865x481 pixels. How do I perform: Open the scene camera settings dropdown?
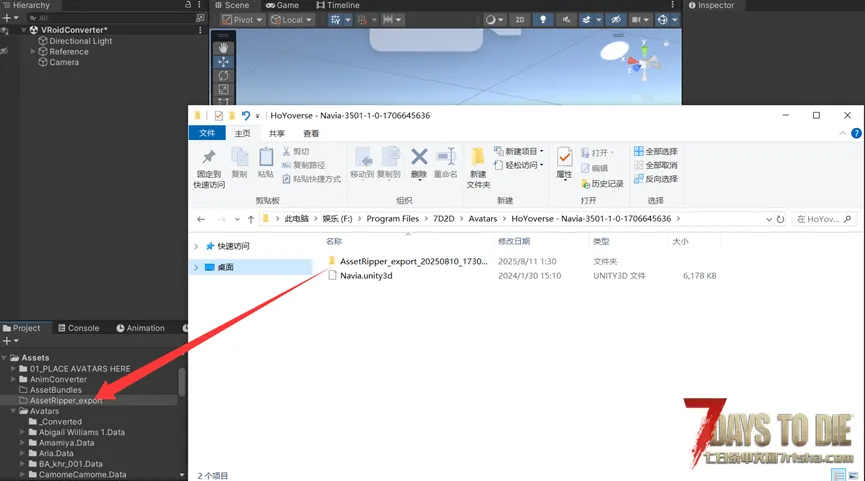click(x=640, y=20)
